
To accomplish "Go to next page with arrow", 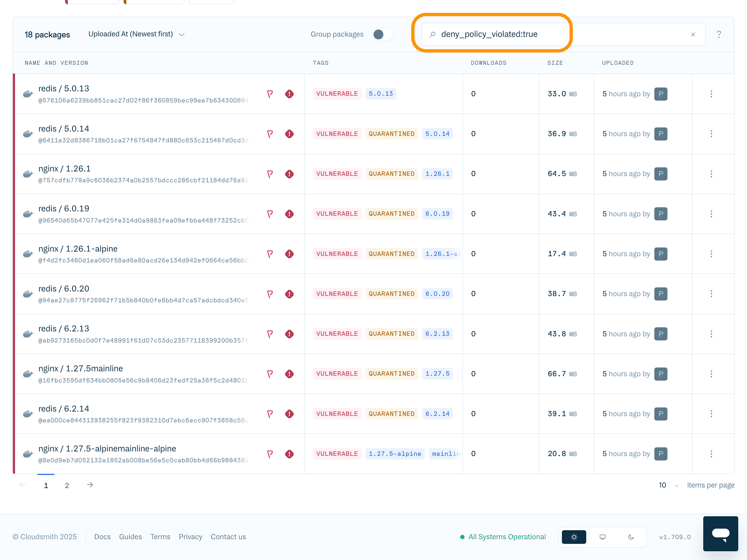I will coord(90,485).
